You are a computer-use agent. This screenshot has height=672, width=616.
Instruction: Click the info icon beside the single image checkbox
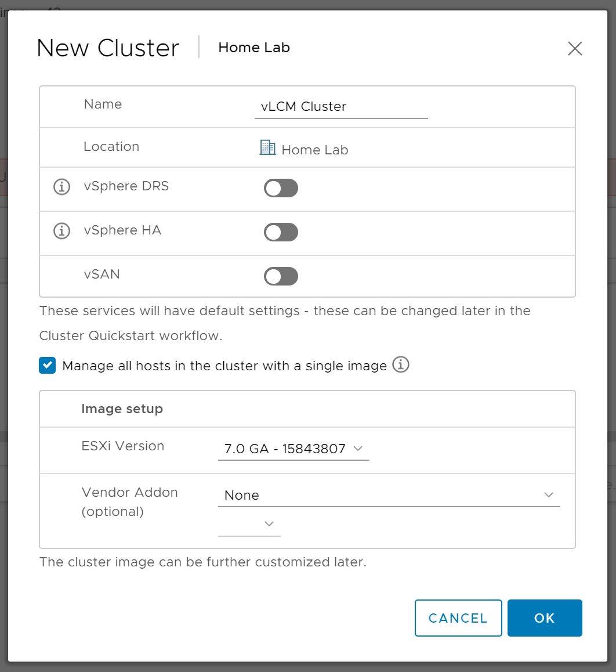(x=400, y=365)
